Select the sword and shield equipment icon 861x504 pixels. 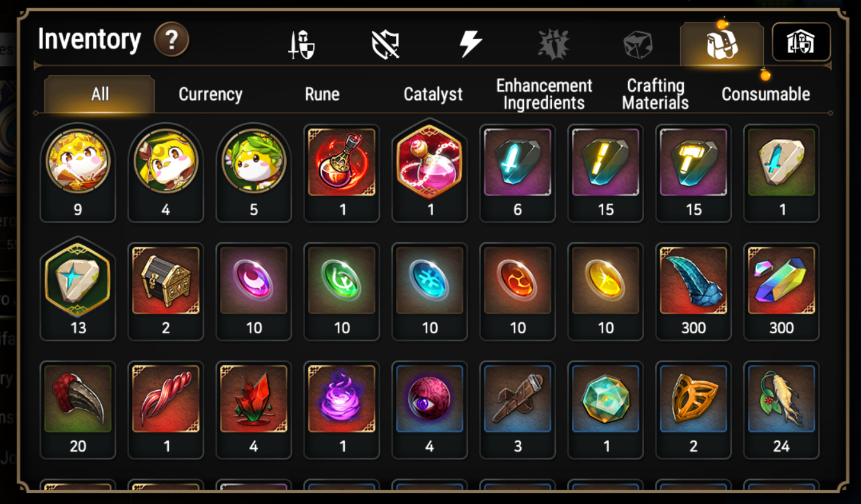pyautogui.click(x=301, y=45)
